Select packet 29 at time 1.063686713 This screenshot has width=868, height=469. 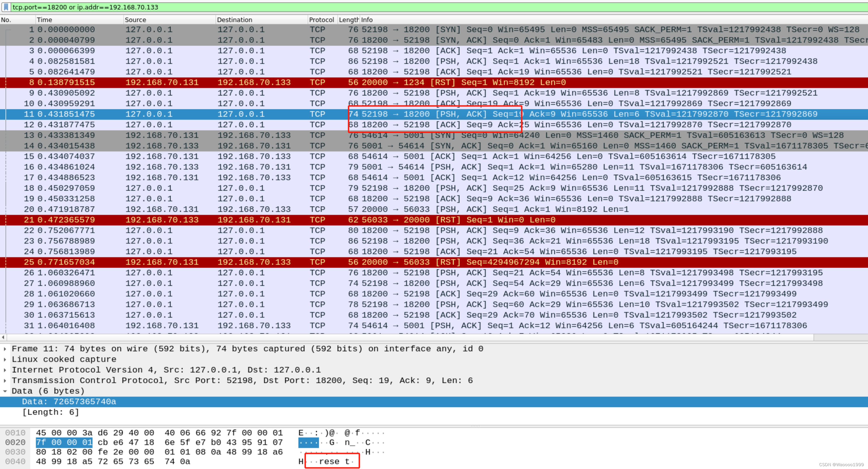[434, 304]
